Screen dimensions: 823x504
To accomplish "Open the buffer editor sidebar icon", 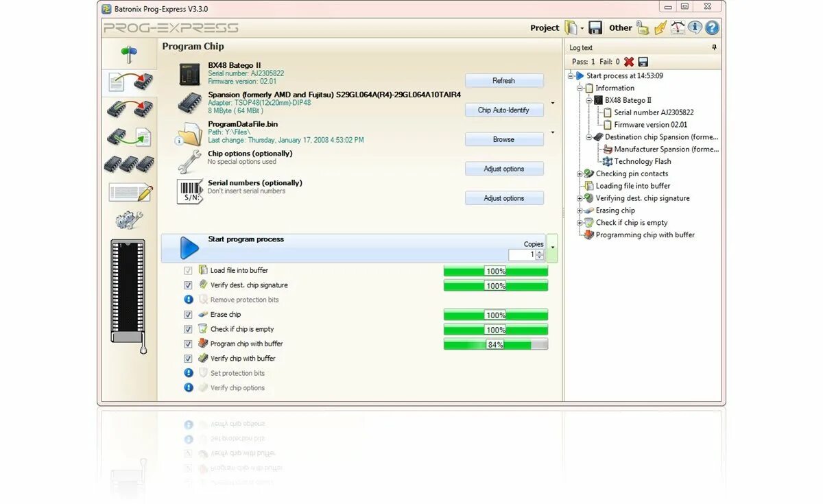I will [130, 192].
